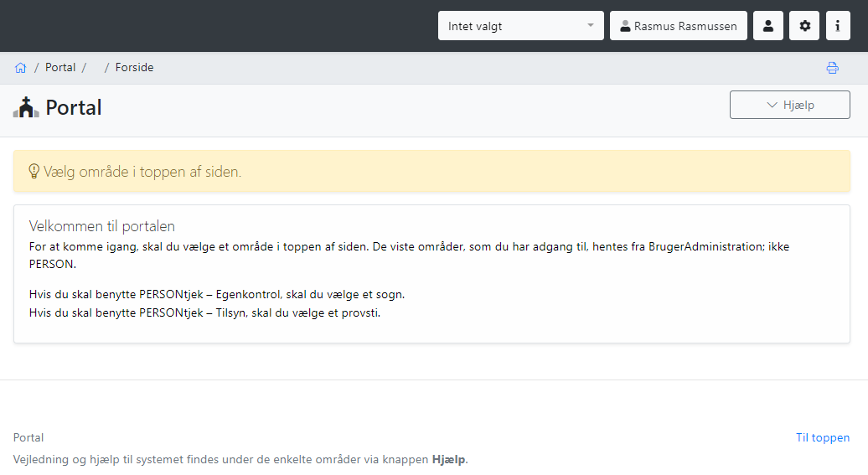The height and width of the screenshot is (475, 868).
Task: Click the information 'i' icon button
Action: click(838, 26)
